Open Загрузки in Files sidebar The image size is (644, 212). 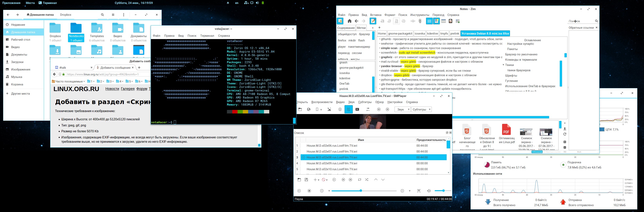pyautogui.click(x=24, y=62)
